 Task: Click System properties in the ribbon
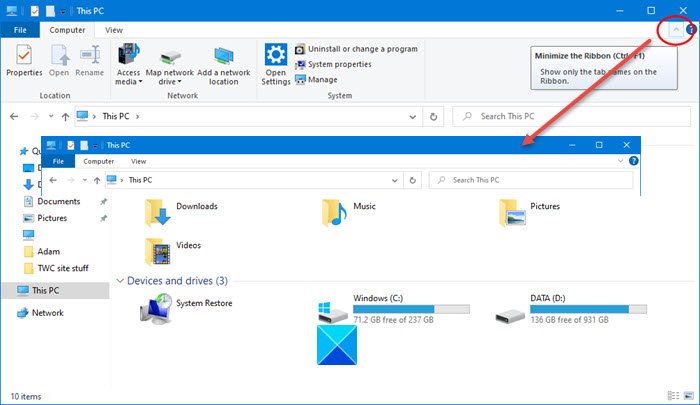coord(333,64)
